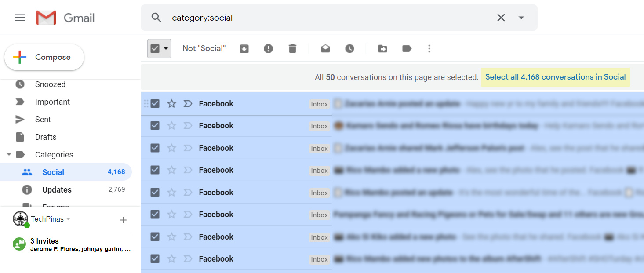Screen dimensions: 644x273
Task: Archive the selected conversations
Action: [x=244, y=48]
